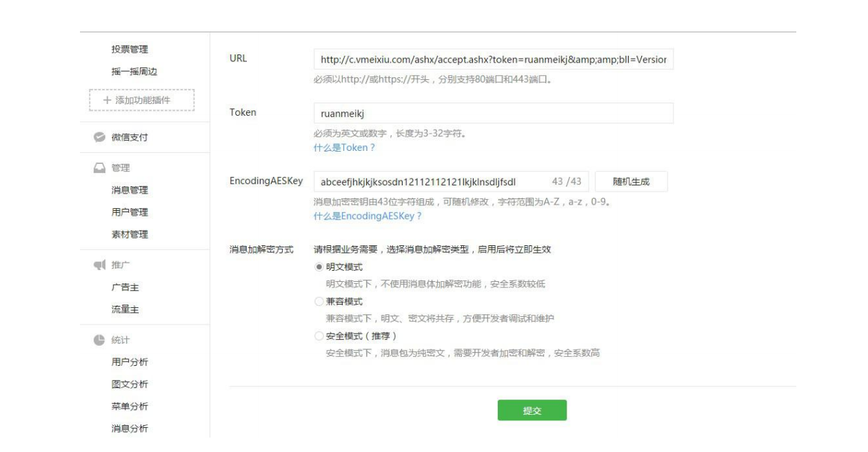Open 素材管理 sidebar entry
The width and height of the screenshot is (868, 452).
[130, 234]
